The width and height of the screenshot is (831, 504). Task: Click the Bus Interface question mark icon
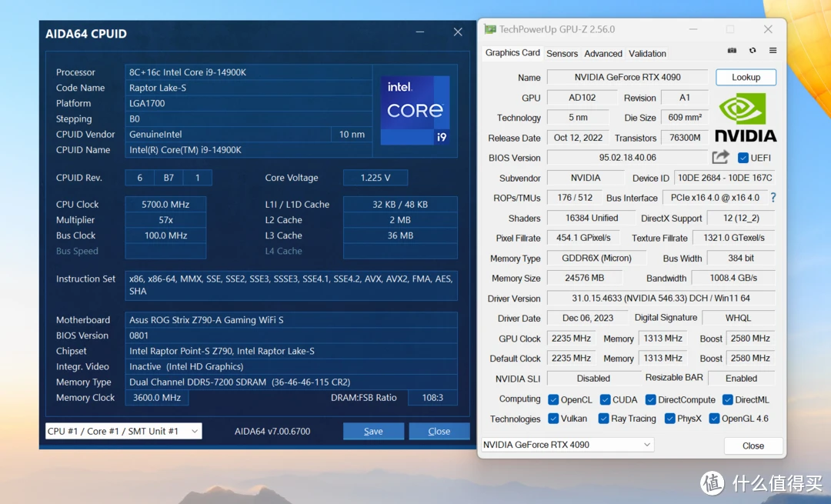[x=773, y=198]
